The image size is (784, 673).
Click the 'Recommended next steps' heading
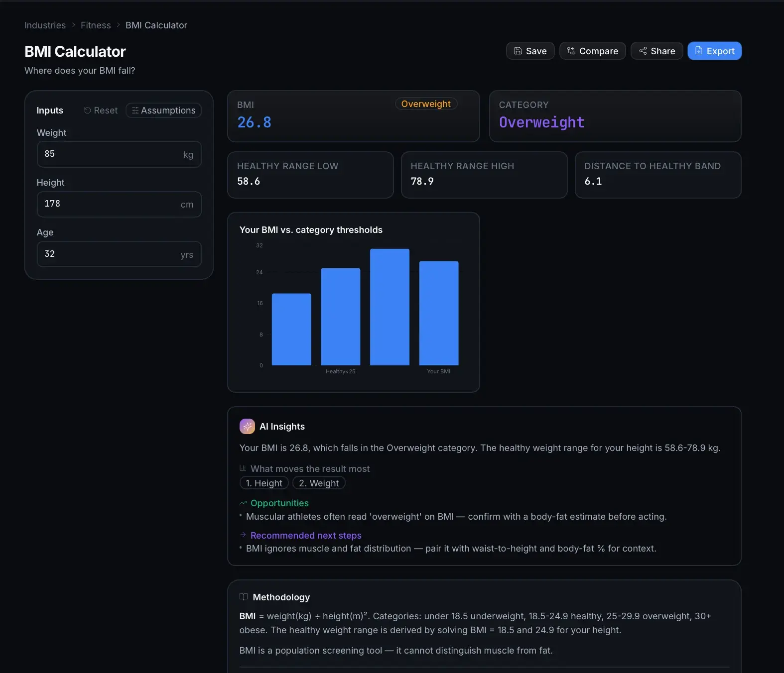(306, 535)
